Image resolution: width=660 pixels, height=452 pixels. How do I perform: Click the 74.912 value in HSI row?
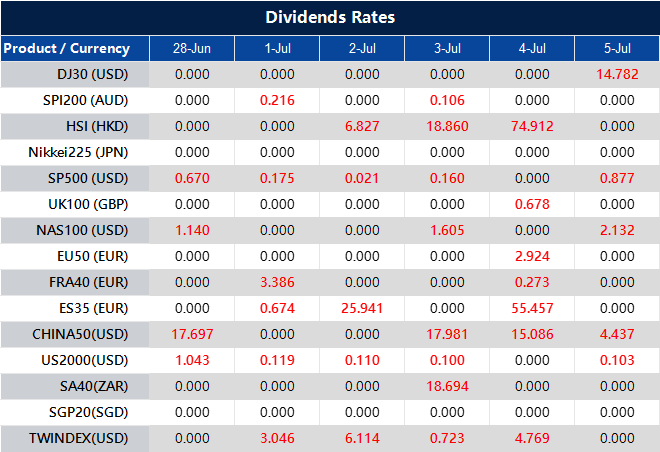[532, 126]
